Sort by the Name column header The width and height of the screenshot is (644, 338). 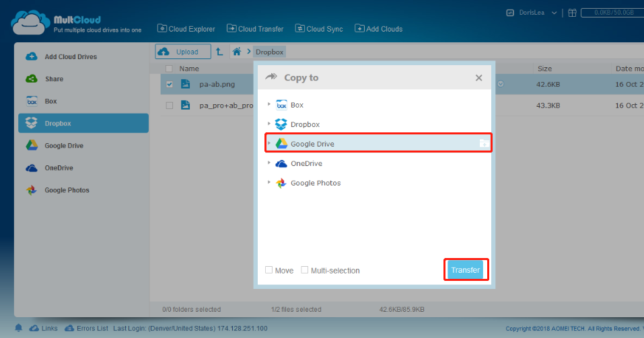[x=189, y=69]
